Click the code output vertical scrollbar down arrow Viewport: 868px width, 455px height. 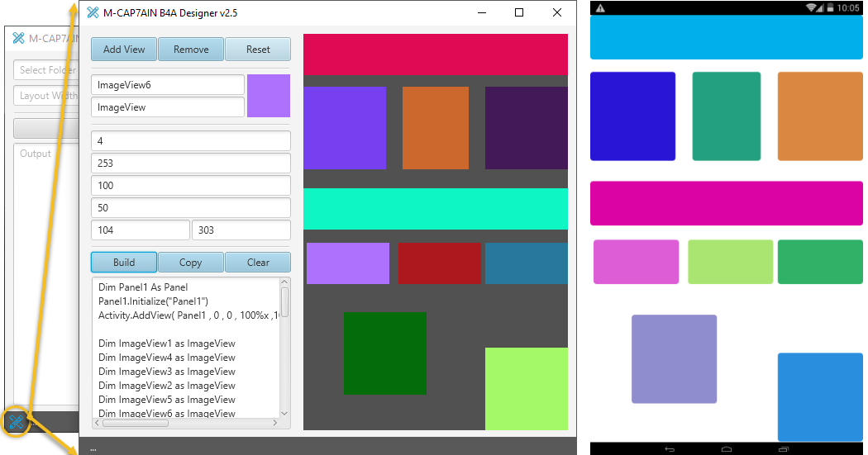click(x=285, y=413)
